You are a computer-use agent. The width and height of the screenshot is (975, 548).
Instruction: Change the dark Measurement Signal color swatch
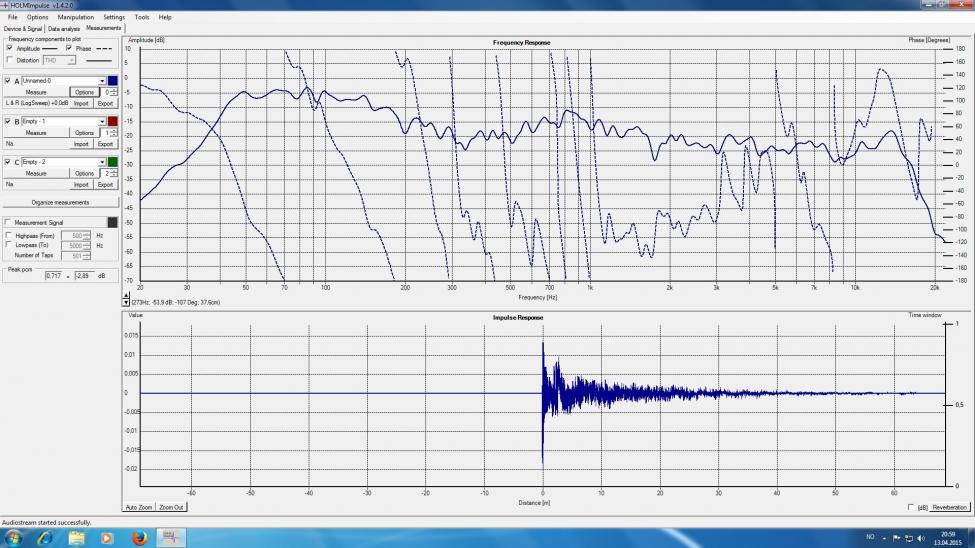click(x=113, y=222)
